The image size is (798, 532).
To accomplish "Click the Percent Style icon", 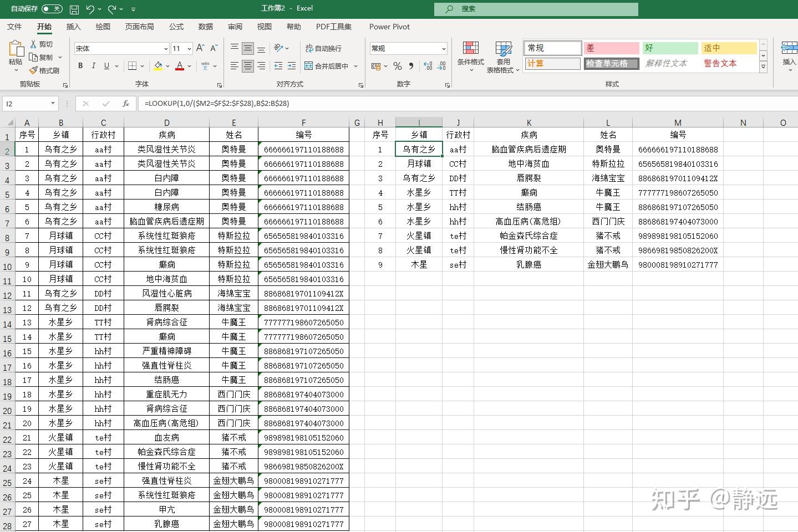I will pos(398,66).
